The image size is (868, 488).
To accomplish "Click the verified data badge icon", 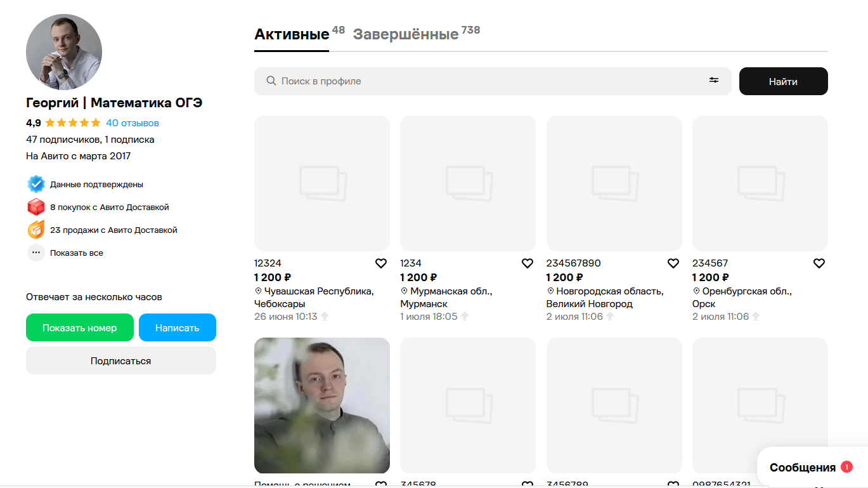I will [x=36, y=185].
